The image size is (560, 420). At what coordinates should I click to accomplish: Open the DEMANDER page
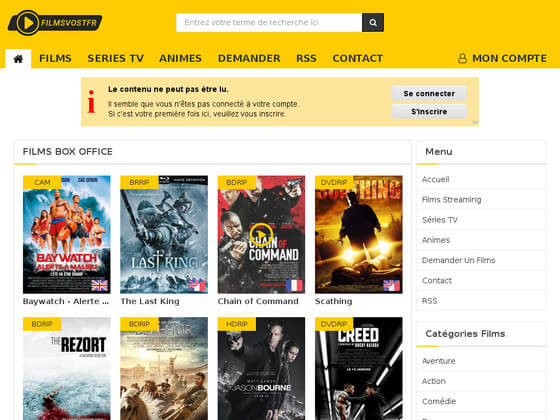(249, 58)
